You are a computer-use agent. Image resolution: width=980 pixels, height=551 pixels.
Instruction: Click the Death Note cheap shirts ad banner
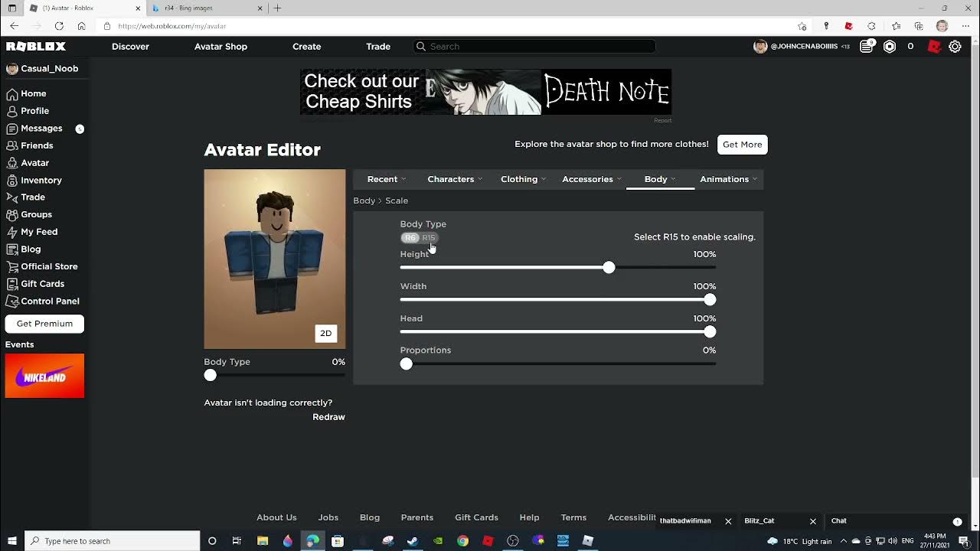click(485, 92)
